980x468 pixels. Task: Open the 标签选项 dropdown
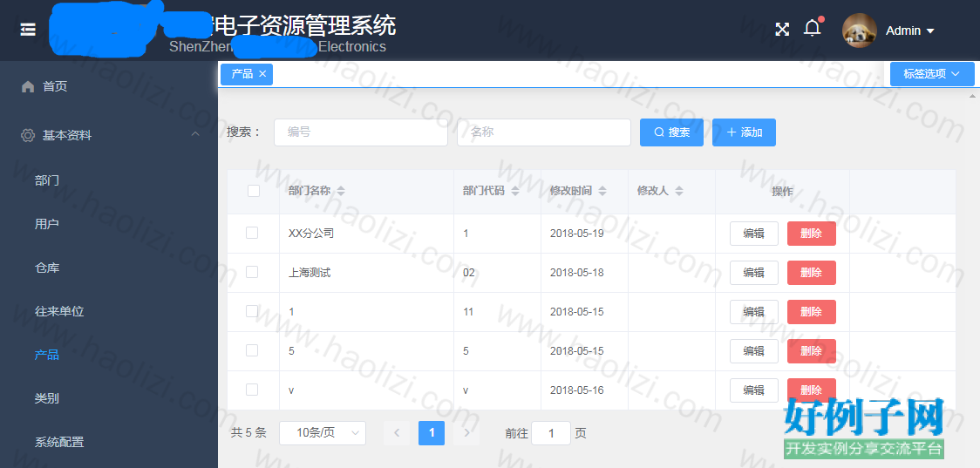pos(932,74)
